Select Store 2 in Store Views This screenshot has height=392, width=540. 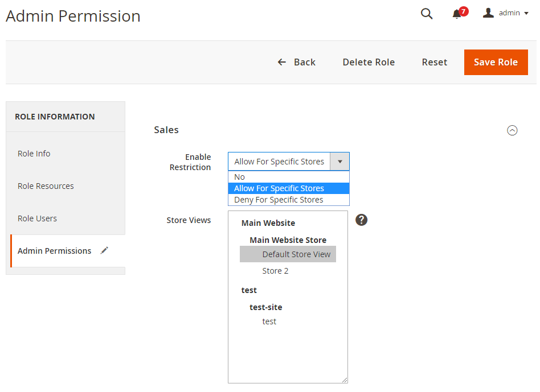click(275, 271)
